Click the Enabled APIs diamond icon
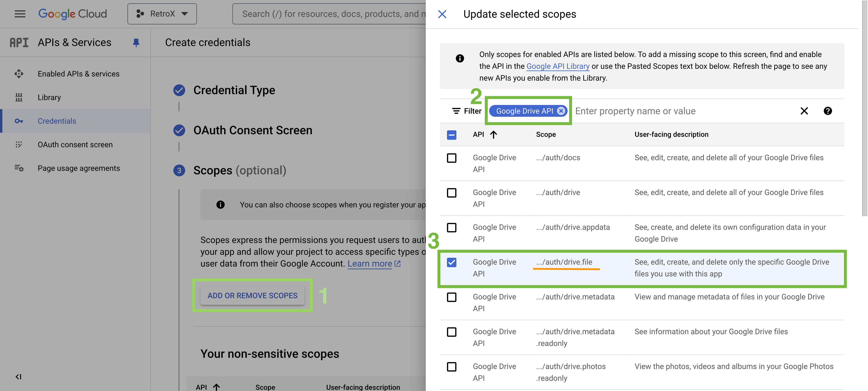 point(19,74)
